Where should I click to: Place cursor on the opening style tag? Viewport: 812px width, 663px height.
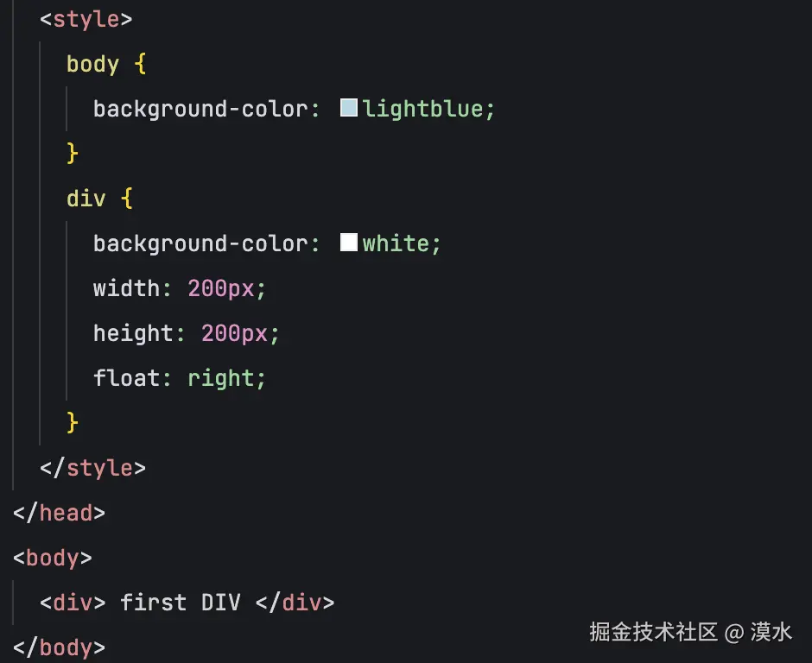[86, 20]
